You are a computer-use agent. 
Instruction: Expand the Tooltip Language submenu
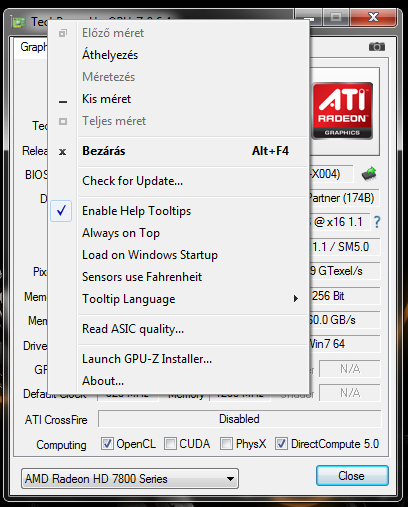pos(178,299)
